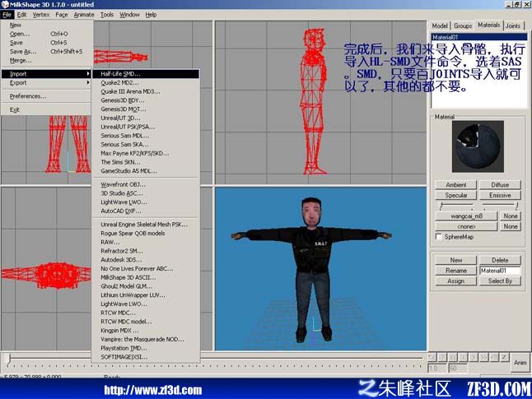This screenshot has width=532, height=399.
Task: Choose AutoCAD DXF import entry
Action: [146, 211]
